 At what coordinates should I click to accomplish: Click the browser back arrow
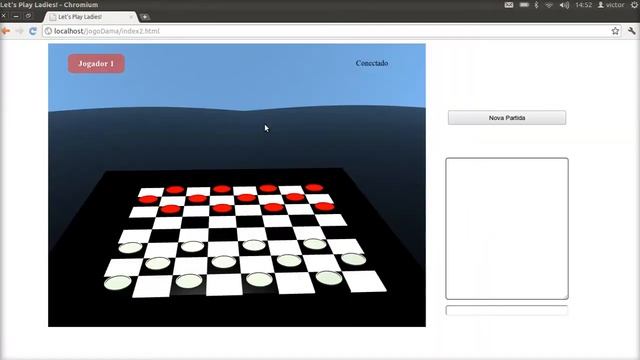tap(6, 31)
